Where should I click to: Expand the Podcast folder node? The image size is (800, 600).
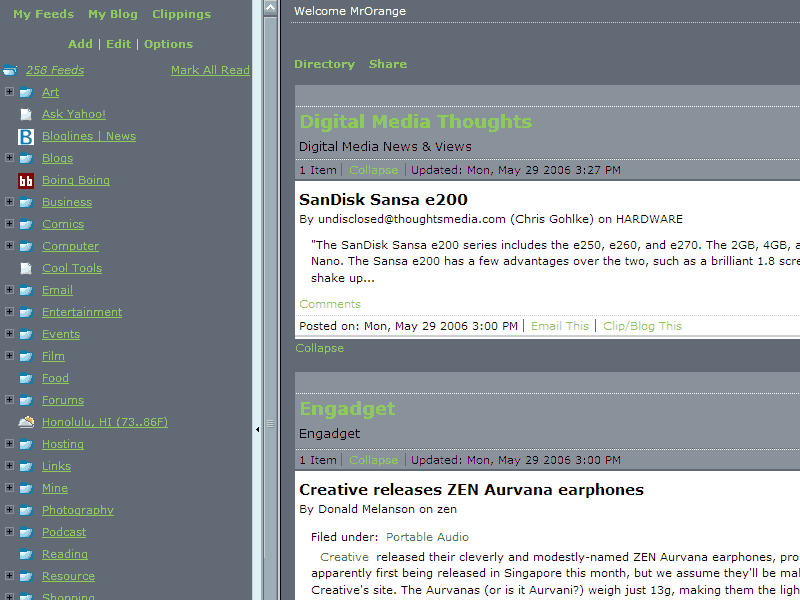9,531
